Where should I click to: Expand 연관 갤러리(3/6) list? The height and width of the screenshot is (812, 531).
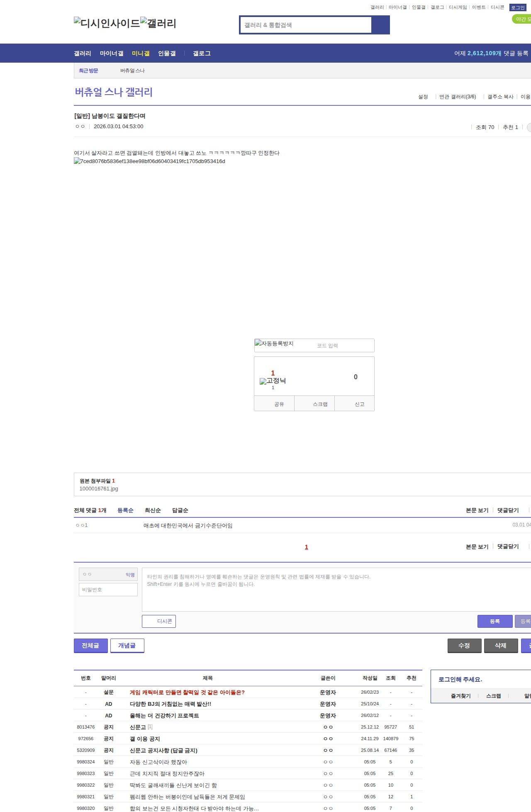[458, 97]
